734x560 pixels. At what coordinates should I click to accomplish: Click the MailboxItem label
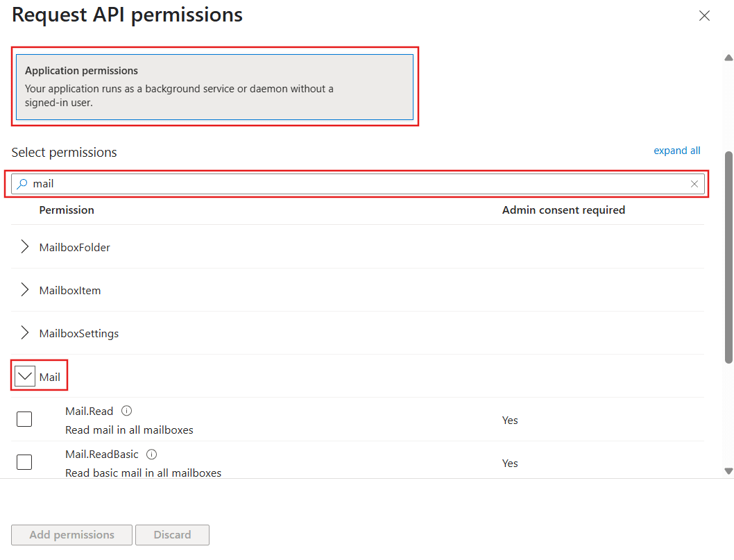[70, 290]
